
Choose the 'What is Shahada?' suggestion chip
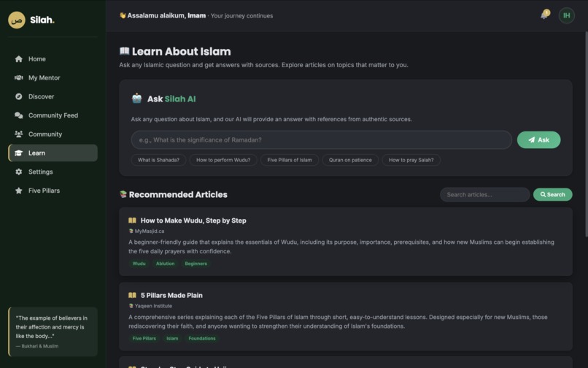(x=158, y=160)
